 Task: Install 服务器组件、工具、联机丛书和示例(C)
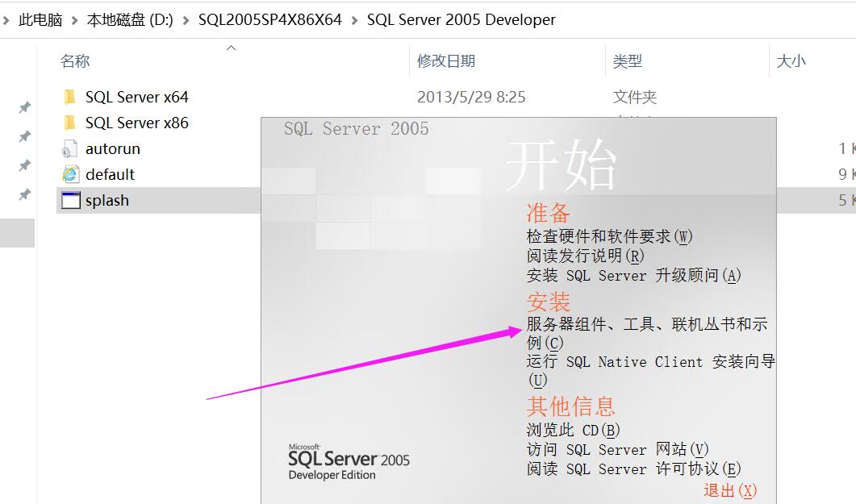tap(647, 333)
